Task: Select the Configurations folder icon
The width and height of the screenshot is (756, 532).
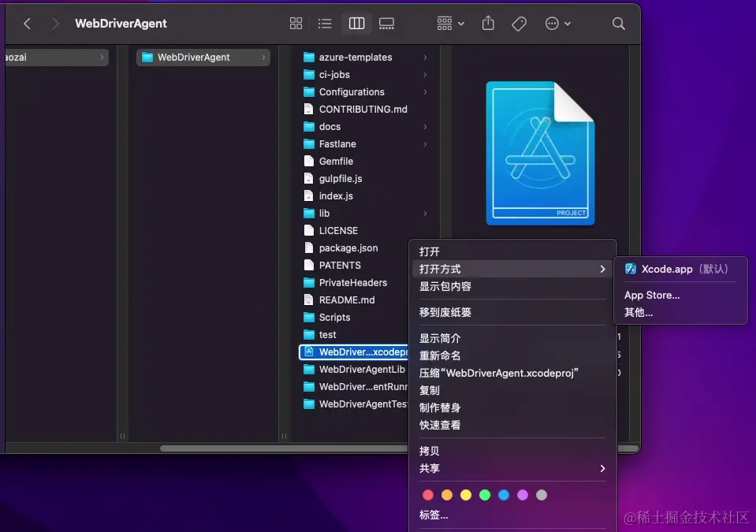Action: pos(309,92)
